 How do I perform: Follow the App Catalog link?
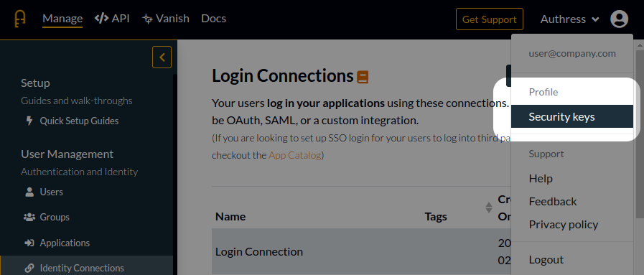pyautogui.click(x=294, y=156)
